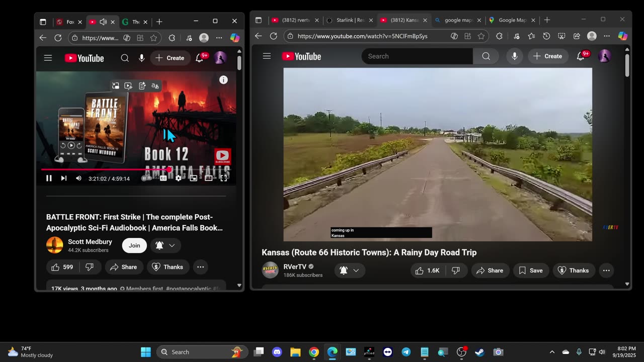The width and height of the screenshot is (644, 362).
Task: Dislike the Kansas Route 66 video
Action: point(456,270)
